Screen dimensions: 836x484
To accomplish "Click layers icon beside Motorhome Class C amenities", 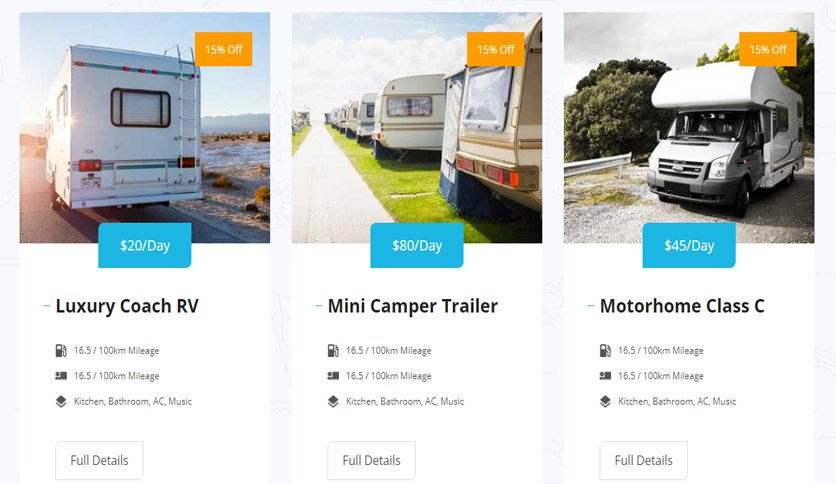I will coord(605,401).
